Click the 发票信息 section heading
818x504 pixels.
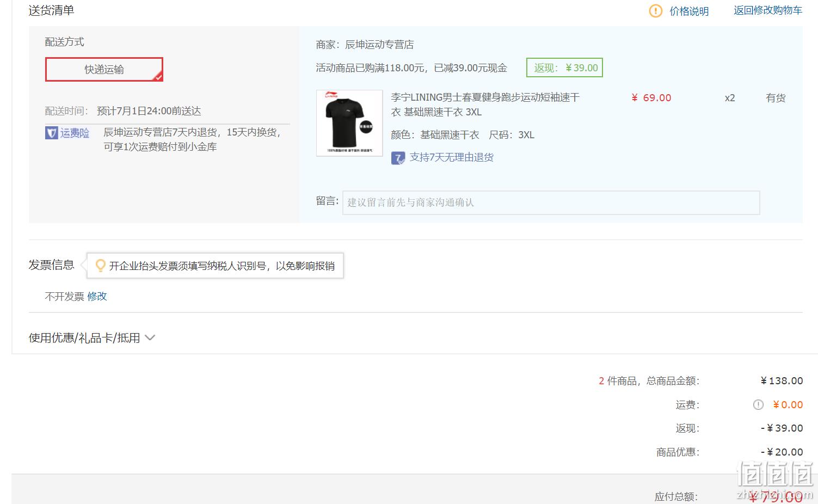coord(51,265)
